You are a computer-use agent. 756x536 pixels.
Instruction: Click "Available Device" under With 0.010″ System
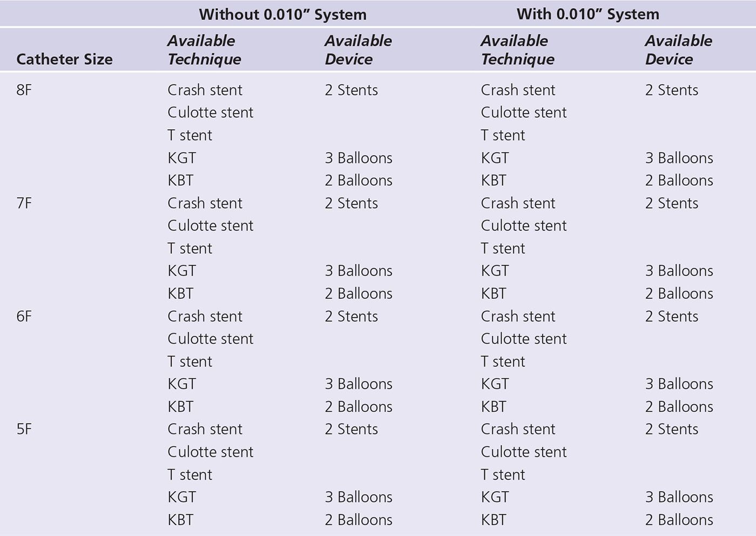coord(678,50)
